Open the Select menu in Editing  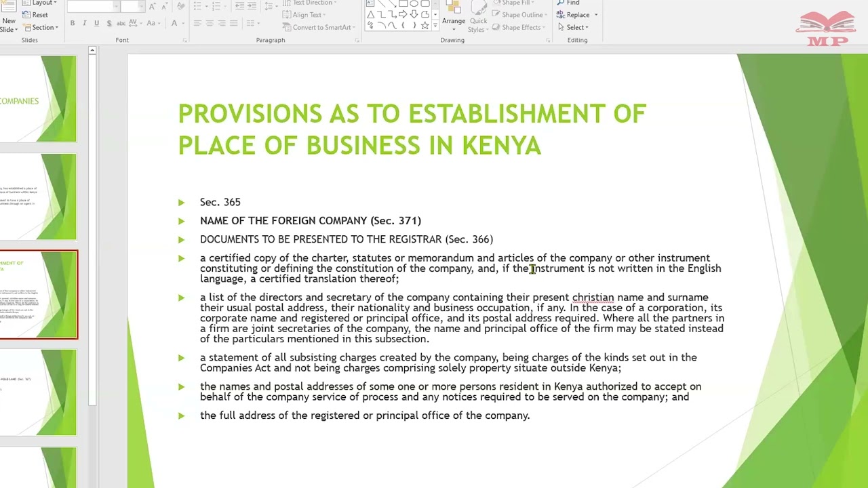coord(574,27)
